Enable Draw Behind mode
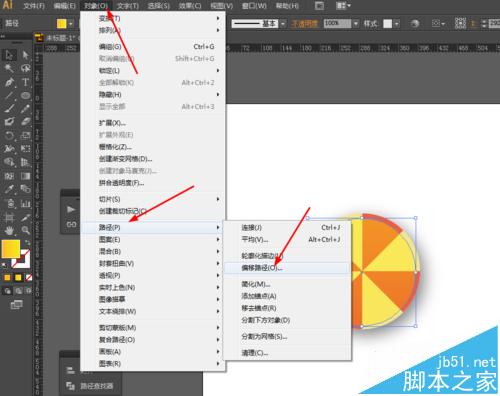Viewport: 500px width, 396px height. [x=18, y=291]
